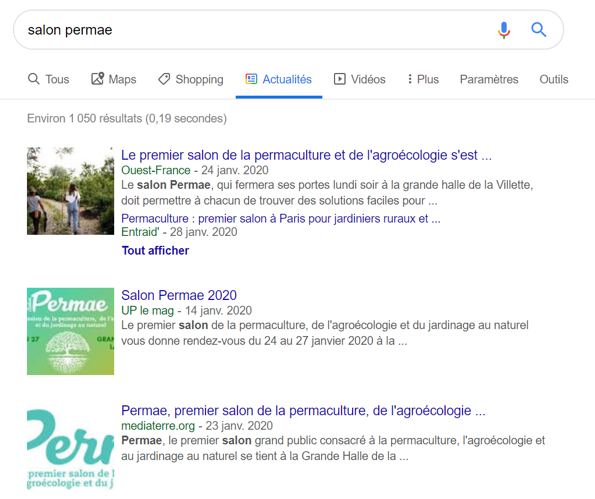This screenshot has height=499, width=595.
Task: Click the 'UP le mag' source name
Action: coord(147,310)
